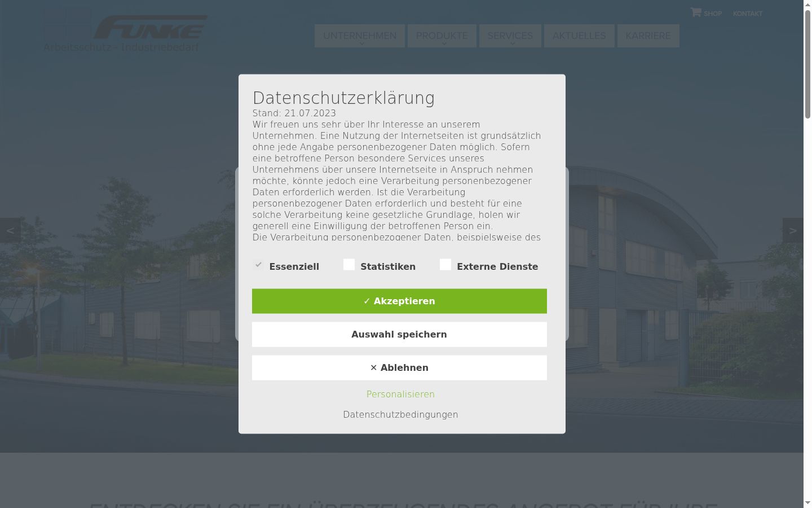Expand the chevron under PRODUKTE
Viewport: 812px width, 508px height.
(444, 44)
